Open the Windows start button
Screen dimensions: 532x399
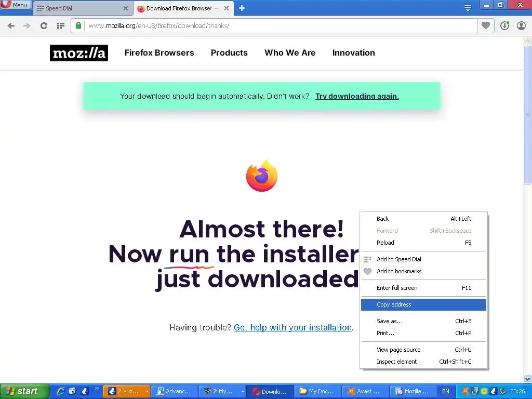[24, 391]
